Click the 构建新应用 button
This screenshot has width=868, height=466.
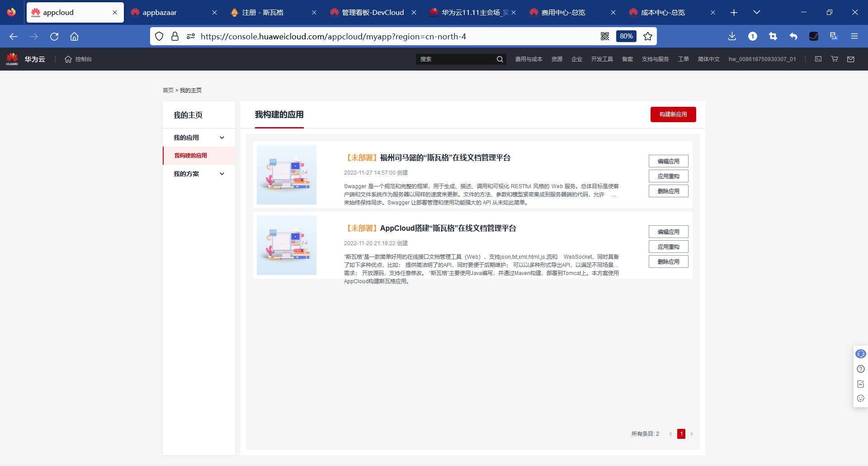673,114
